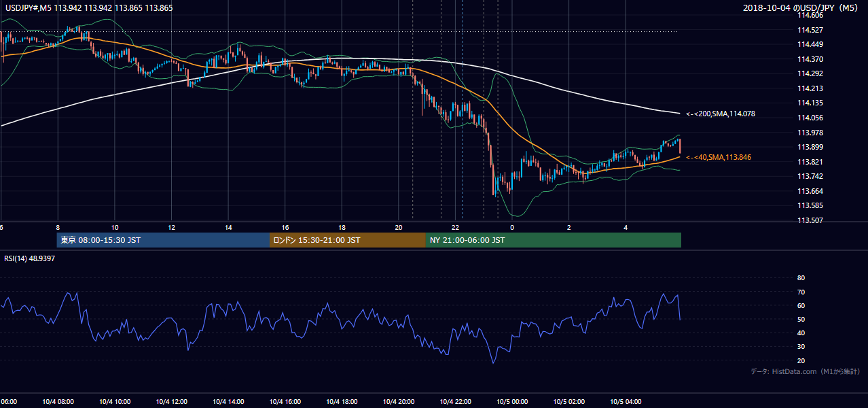This screenshot has width=868, height=408.
Task: Click the 114.213 price axis label
Action: tap(810, 88)
